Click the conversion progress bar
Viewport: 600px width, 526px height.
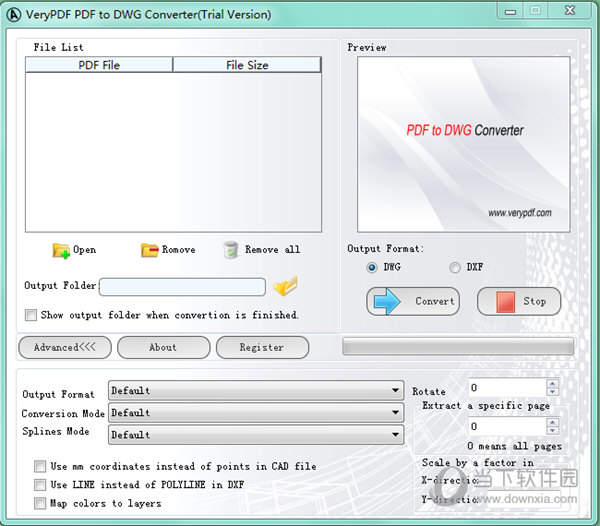pyautogui.click(x=458, y=346)
